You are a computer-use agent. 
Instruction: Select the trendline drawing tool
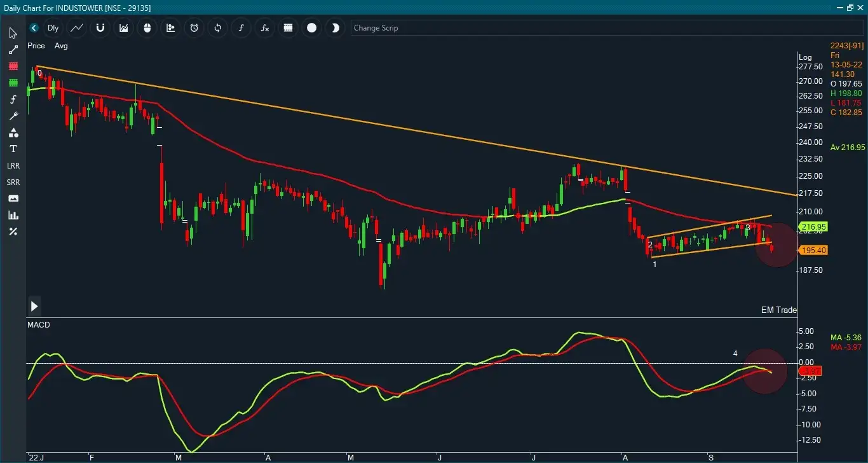click(x=13, y=50)
